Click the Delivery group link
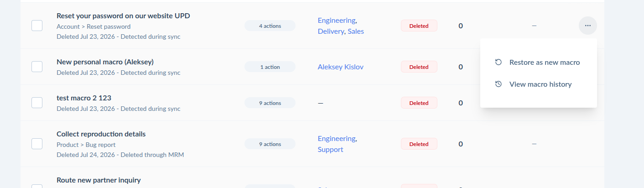644x188 pixels. (331, 31)
